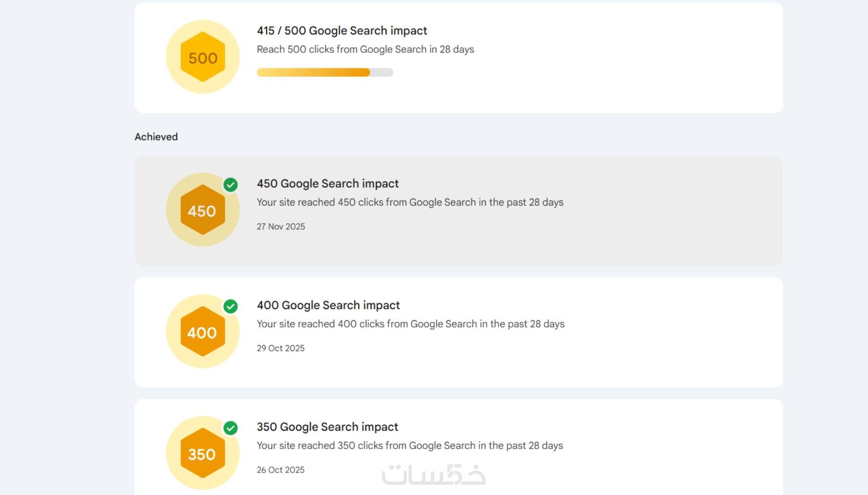
Task: Select the "450 Google Search impact" heading
Action: (327, 184)
